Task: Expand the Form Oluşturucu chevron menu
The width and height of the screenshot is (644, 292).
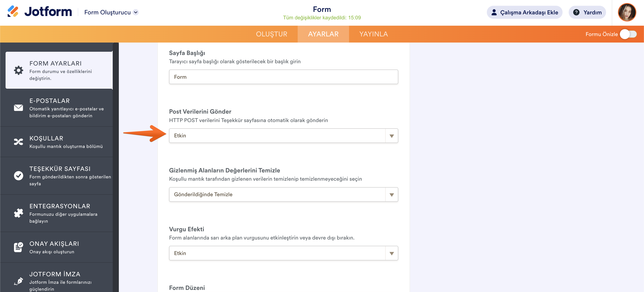Action: [136, 12]
